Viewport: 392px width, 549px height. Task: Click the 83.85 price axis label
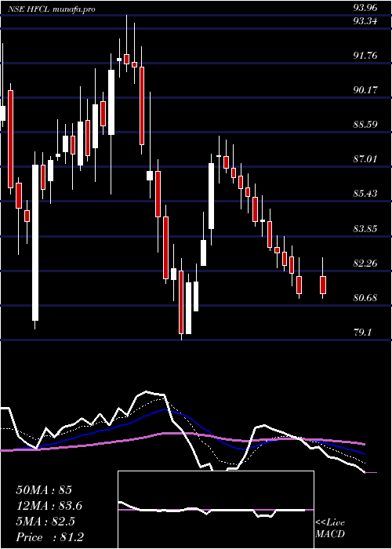[x=365, y=229]
